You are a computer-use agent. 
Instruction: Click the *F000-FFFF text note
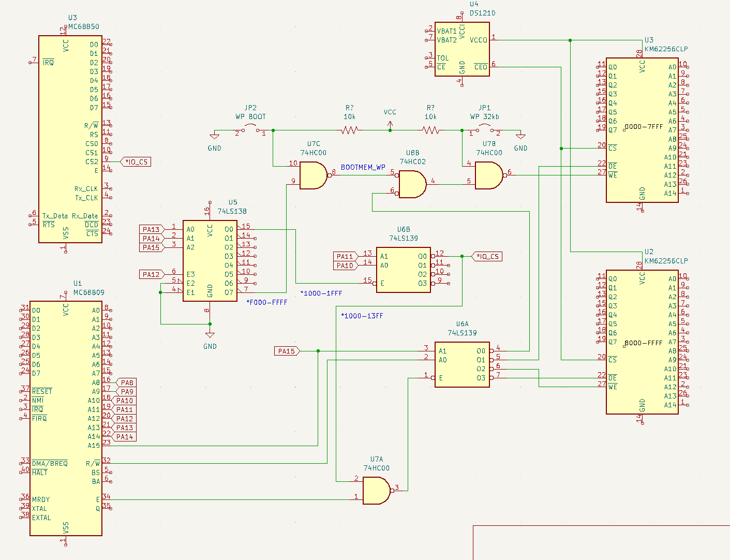click(266, 302)
